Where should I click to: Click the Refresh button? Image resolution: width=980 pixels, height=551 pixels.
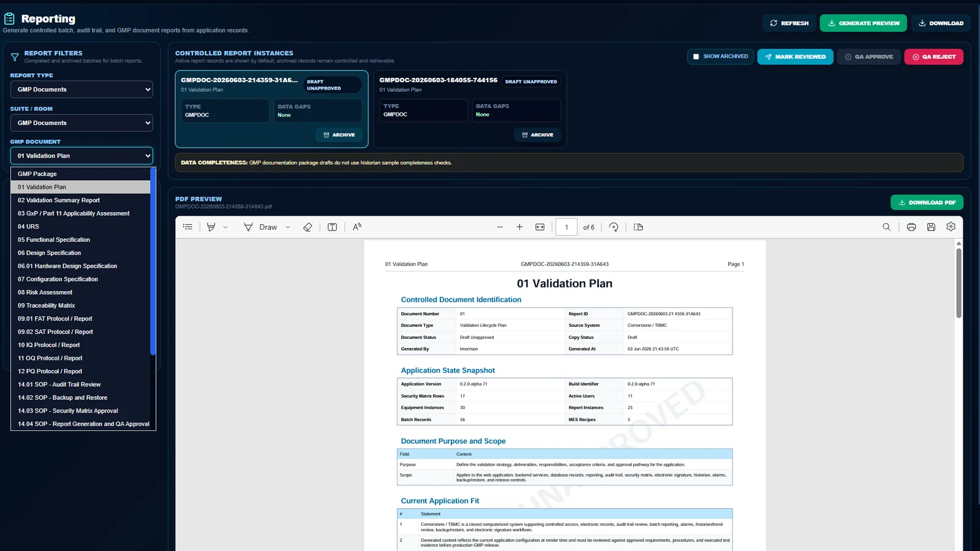pyautogui.click(x=789, y=23)
